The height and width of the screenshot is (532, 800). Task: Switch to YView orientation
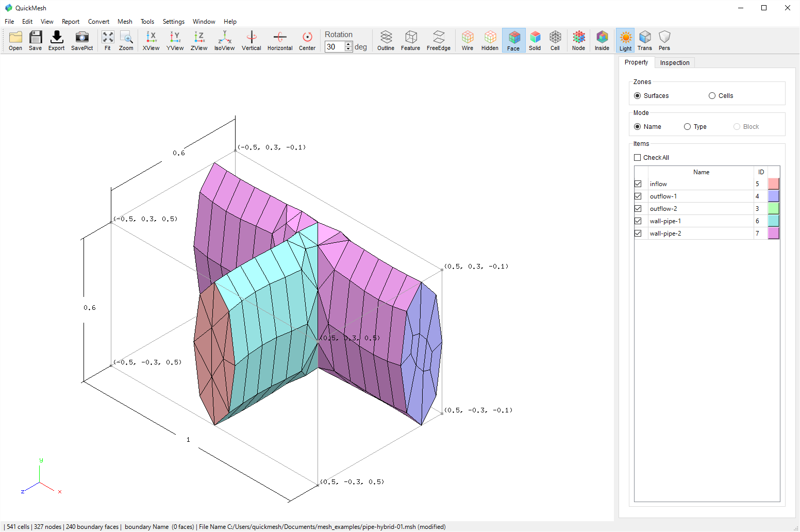pyautogui.click(x=175, y=41)
